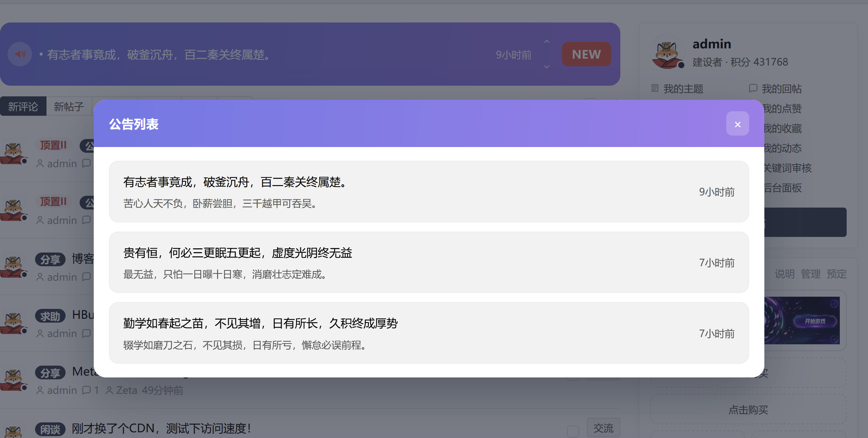Click 管理 link above ad area

[x=810, y=274]
